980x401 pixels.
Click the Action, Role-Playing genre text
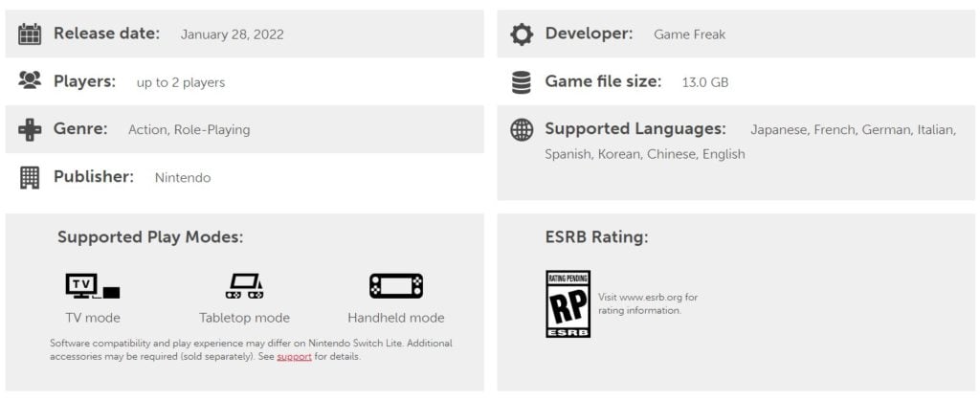pos(189,130)
